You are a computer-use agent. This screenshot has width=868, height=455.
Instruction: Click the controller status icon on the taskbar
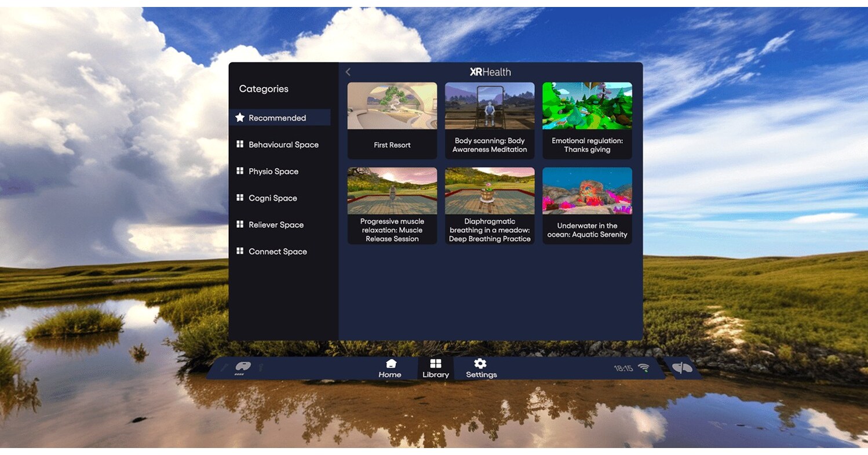click(x=244, y=367)
